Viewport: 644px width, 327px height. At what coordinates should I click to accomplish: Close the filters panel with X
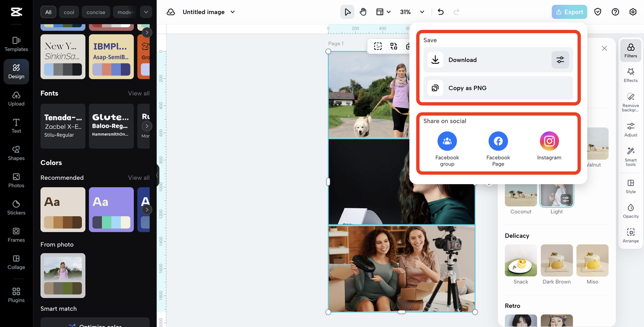(x=604, y=48)
